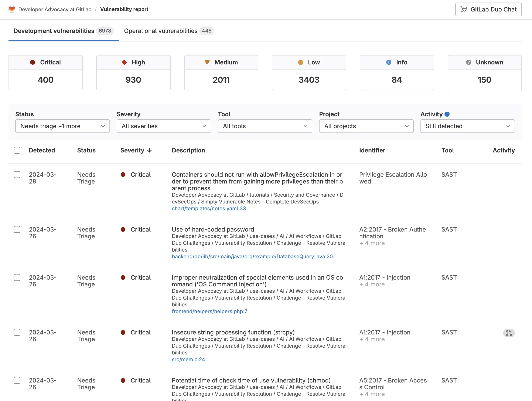
Task: Click the Medium severity triangle icon
Action: [x=208, y=62]
